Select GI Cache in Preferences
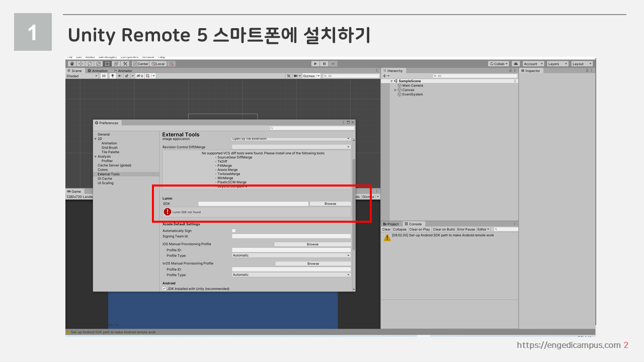This screenshot has height=362, width=644. tap(105, 178)
